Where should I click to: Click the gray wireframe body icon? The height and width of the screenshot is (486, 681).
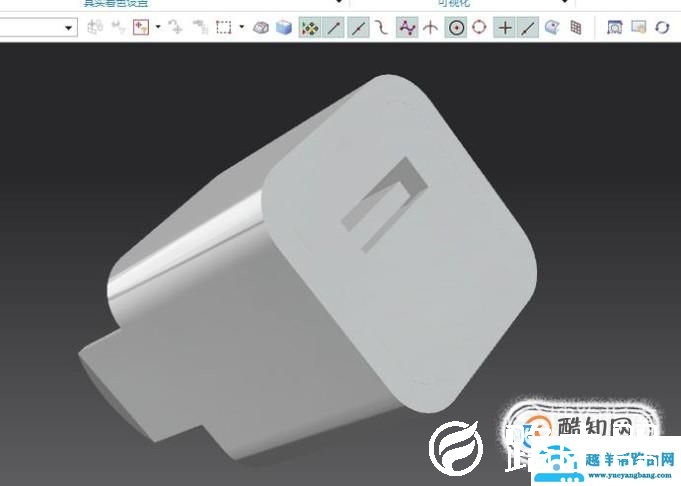(x=261, y=28)
